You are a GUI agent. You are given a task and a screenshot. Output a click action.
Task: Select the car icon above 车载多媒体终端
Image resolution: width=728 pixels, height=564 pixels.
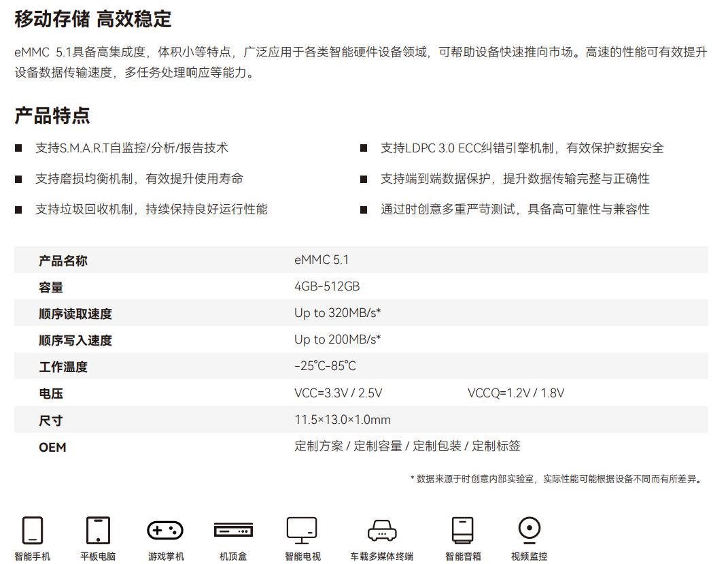click(381, 530)
